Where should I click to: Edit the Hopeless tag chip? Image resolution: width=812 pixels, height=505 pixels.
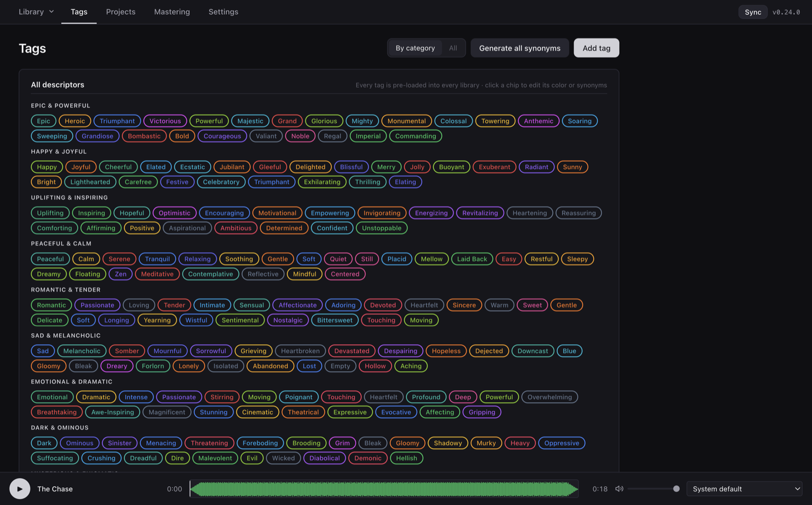point(446,351)
